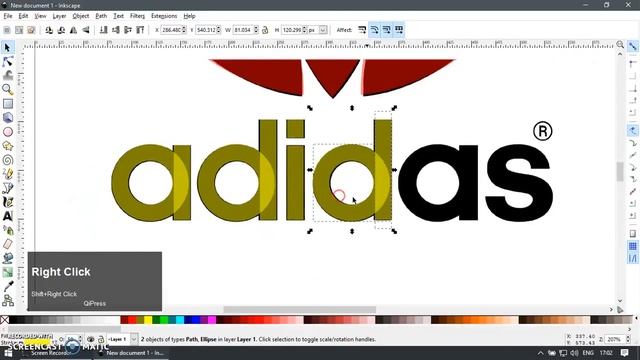640x360 pixels.
Task: Click the zoom percentage spinner
Action: tap(628, 339)
